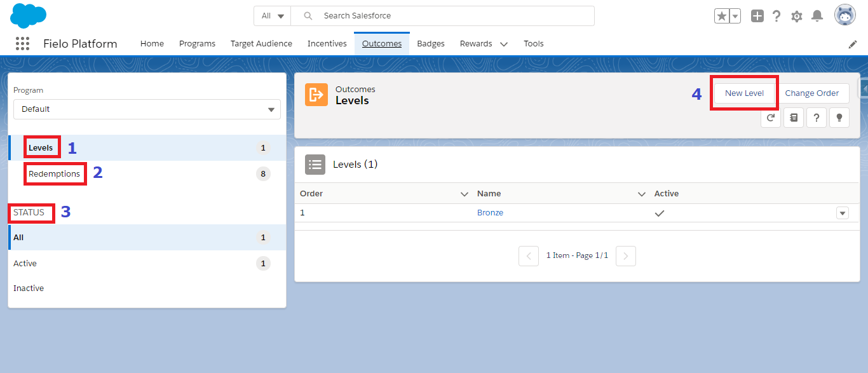The width and height of the screenshot is (868, 373).
Task: Filter status by Active
Action: [x=147, y=263]
